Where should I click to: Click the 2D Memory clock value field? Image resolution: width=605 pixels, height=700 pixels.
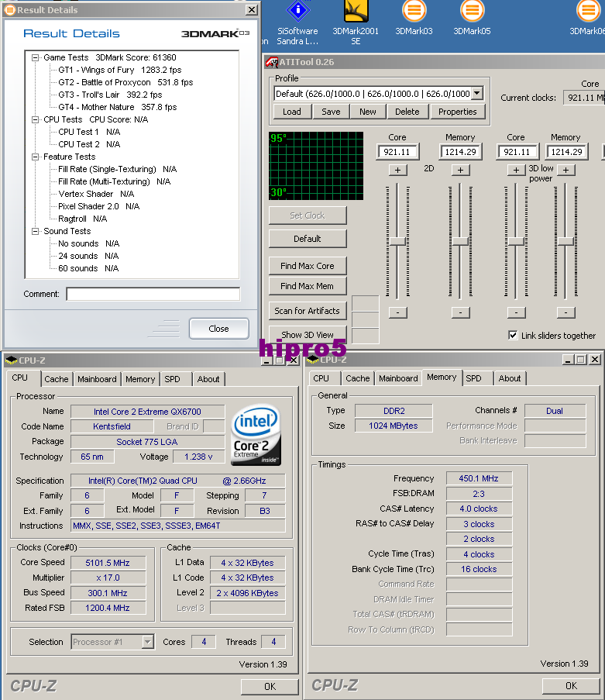(x=460, y=152)
